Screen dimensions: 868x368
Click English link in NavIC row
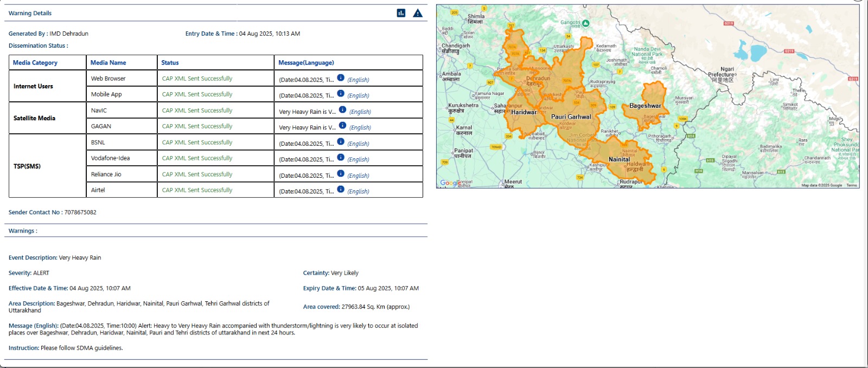point(360,112)
